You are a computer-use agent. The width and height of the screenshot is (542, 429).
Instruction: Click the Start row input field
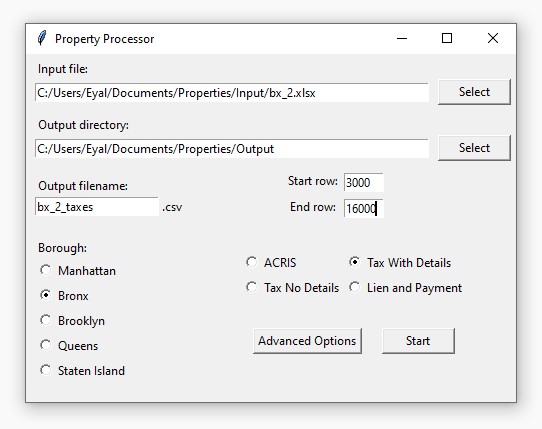(x=364, y=182)
